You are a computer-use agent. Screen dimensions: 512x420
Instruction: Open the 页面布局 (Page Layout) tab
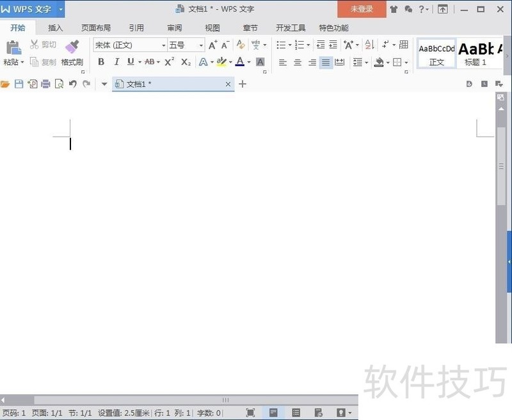pos(96,28)
